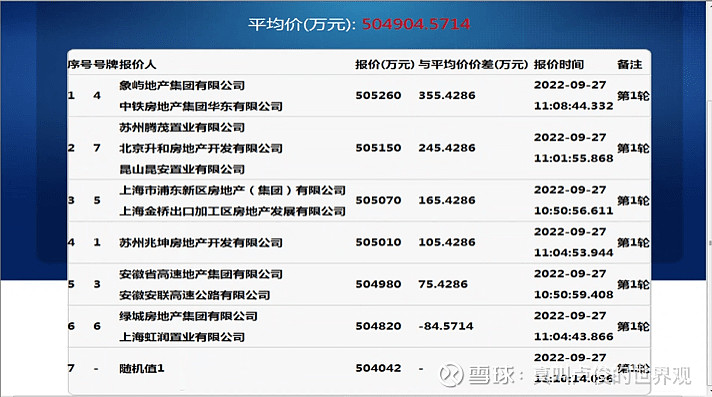
Task: Click the 随机值1 entry in row 7
Action: [x=142, y=368]
